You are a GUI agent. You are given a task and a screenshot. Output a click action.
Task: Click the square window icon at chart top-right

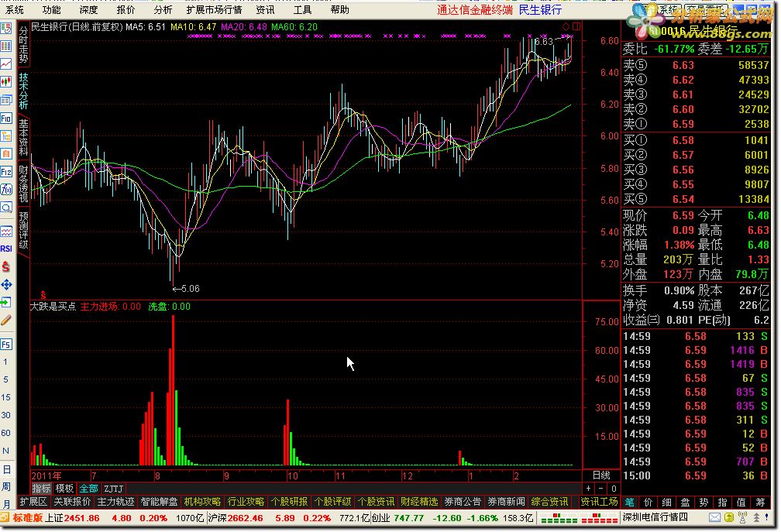576,26
